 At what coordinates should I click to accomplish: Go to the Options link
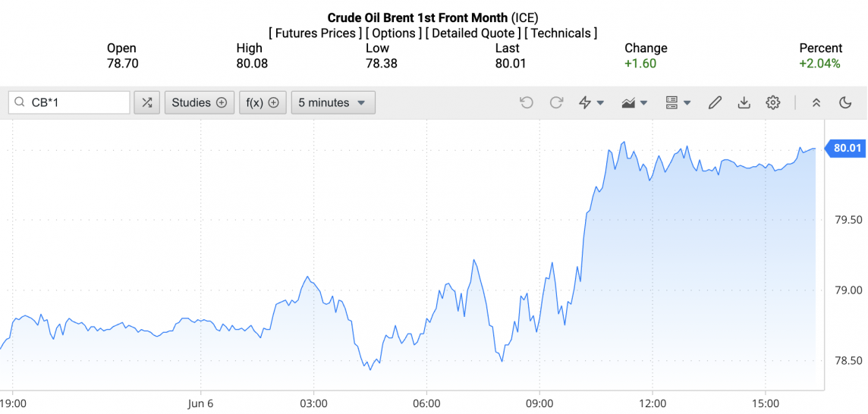pos(393,33)
